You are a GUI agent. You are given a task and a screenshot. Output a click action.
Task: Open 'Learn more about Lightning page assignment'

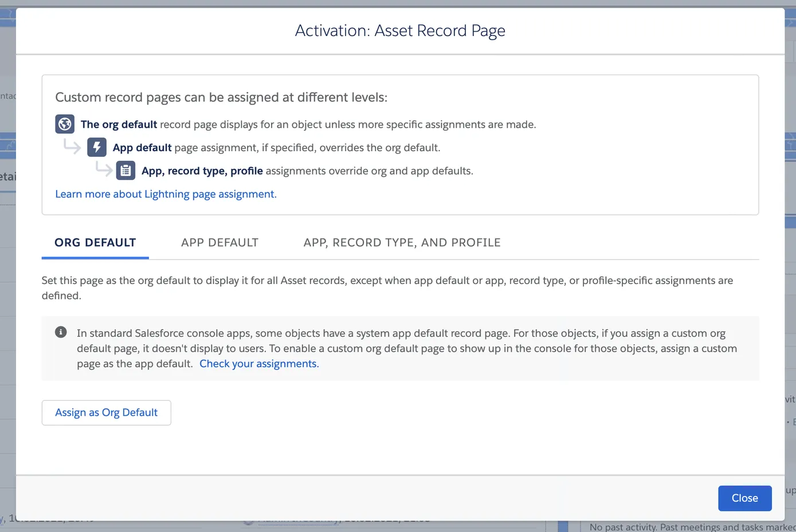coord(164,194)
